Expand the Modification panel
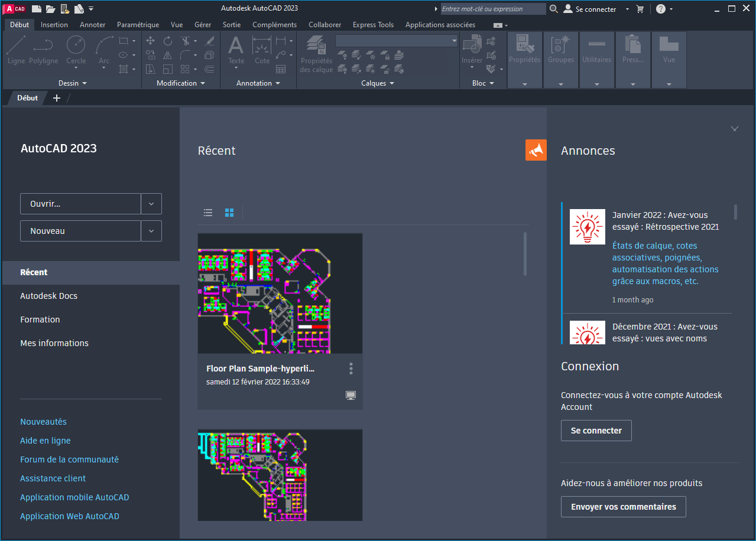This screenshot has width=756, height=541. tap(181, 83)
